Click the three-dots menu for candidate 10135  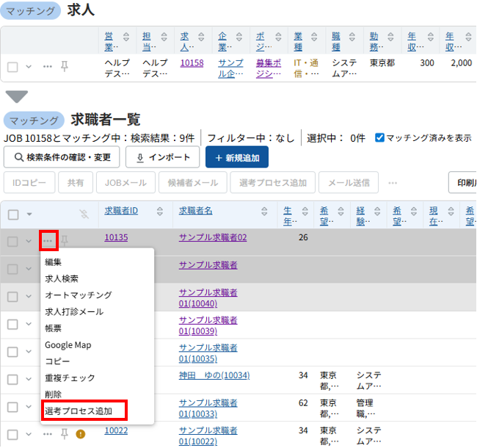[x=48, y=241]
